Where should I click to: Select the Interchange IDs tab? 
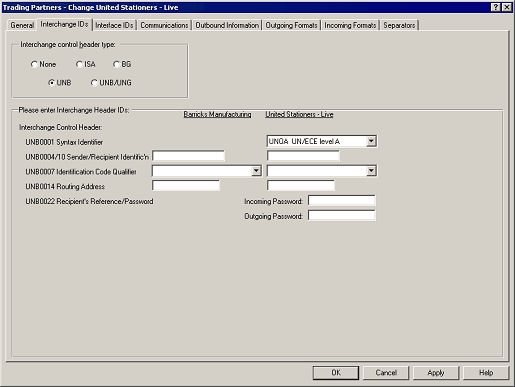pos(64,24)
